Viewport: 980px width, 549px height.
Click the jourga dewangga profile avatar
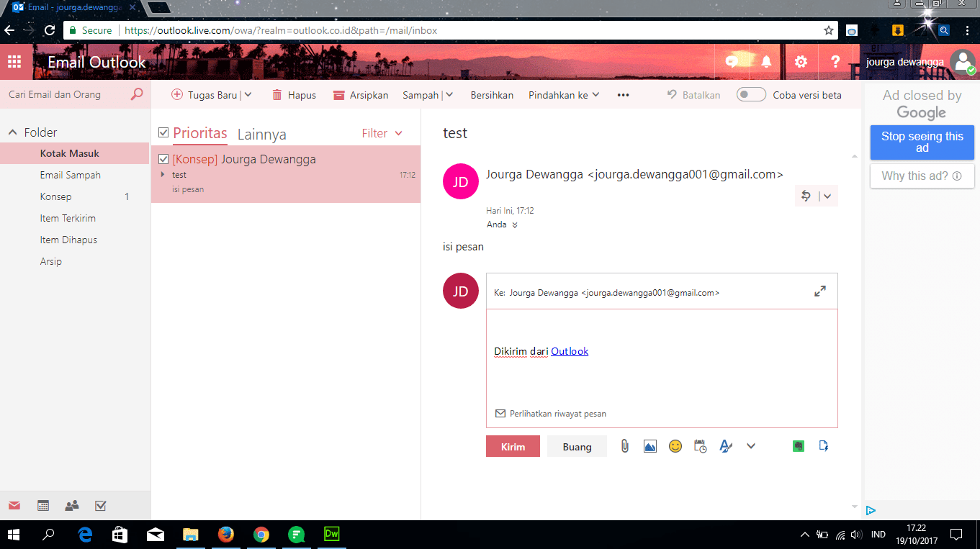963,62
